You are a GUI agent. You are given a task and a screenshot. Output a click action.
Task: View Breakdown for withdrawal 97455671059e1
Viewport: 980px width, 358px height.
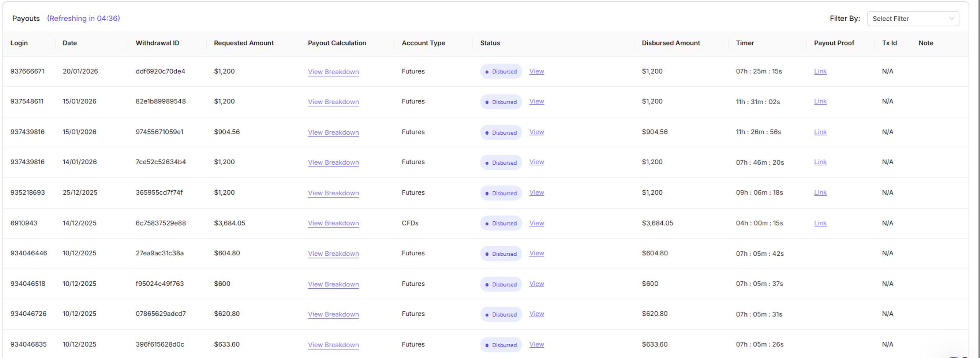point(333,132)
